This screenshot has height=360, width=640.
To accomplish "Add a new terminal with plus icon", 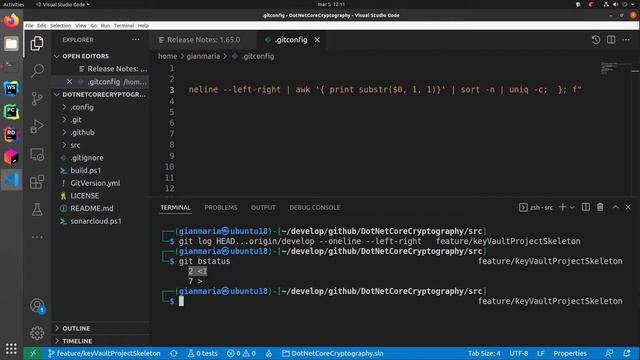I will pos(562,207).
